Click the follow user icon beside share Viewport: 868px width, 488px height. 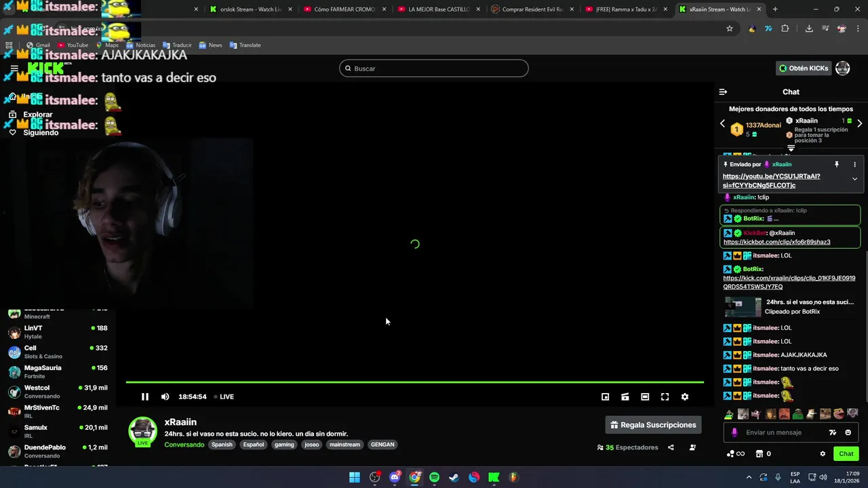tap(692, 447)
